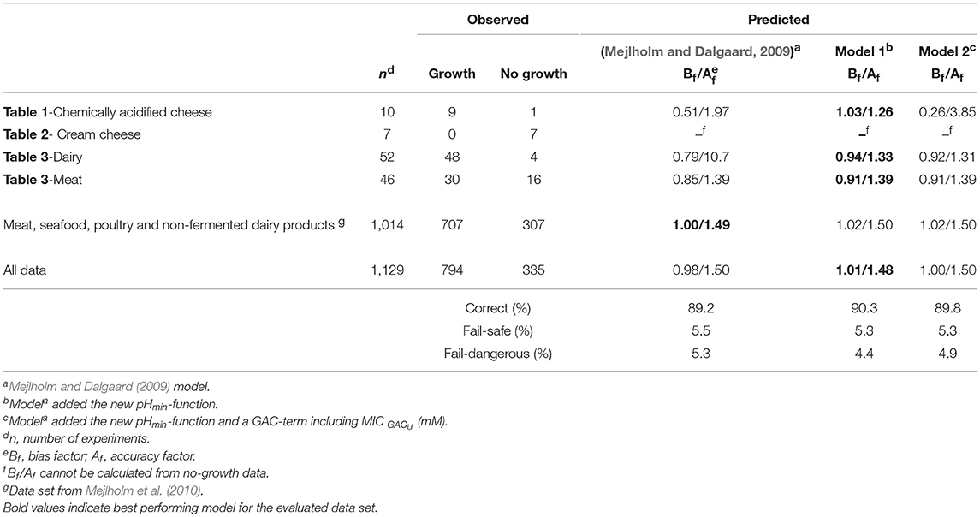Select the Model 2 column header
The image size is (980, 517).
coord(942,50)
